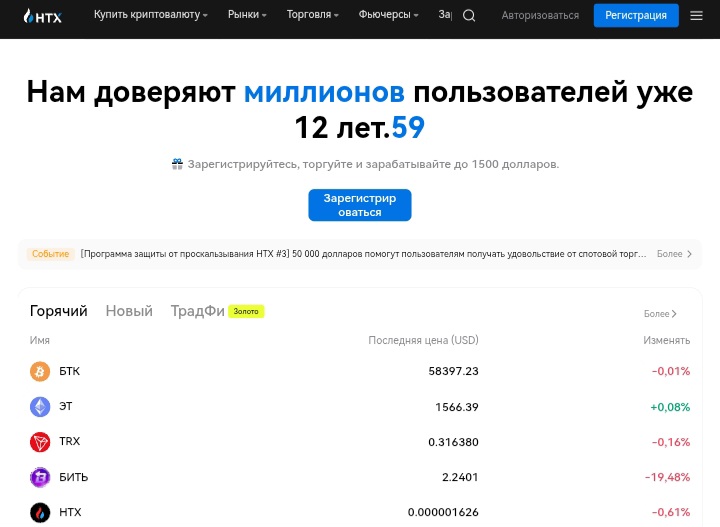Image resolution: width=720 pixels, height=527 pixels.
Task: Click the price 58397.23
Action: click(x=453, y=371)
